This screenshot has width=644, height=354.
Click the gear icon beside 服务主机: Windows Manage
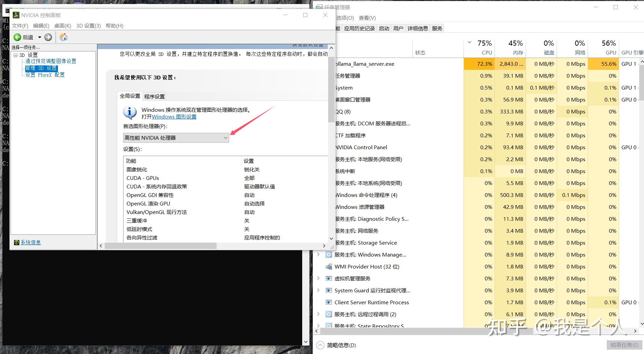pos(328,255)
